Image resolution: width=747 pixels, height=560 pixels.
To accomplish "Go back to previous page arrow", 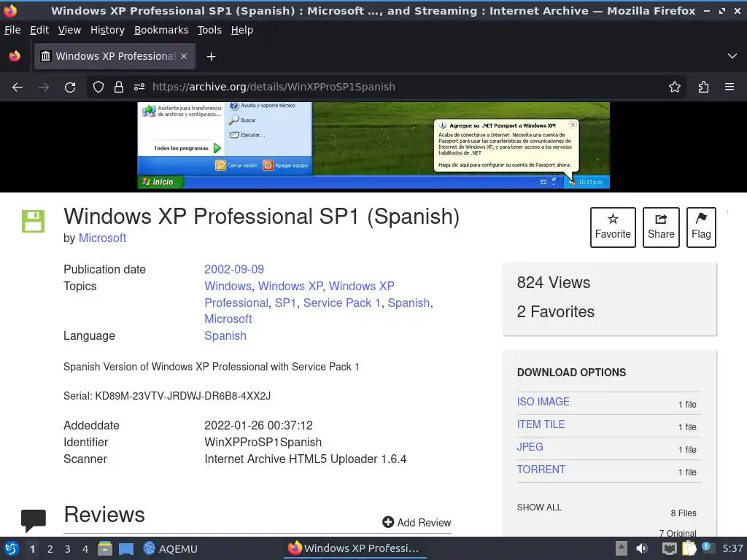I will (x=18, y=87).
